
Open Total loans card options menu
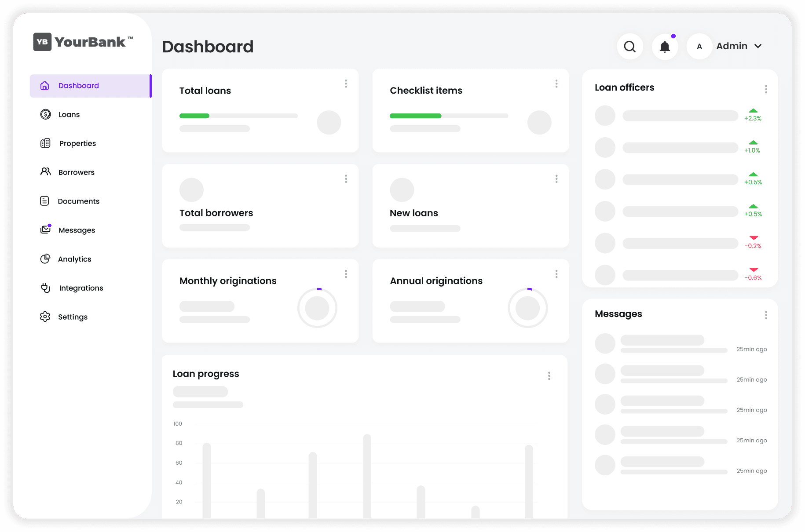(x=346, y=84)
